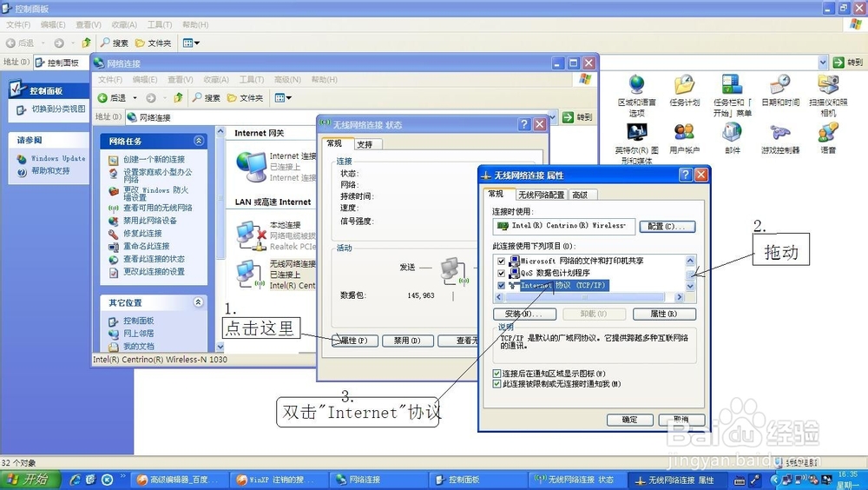Click the 文件夹 icon in 网络连接 toolbar

pyautogui.click(x=246, y=98)
